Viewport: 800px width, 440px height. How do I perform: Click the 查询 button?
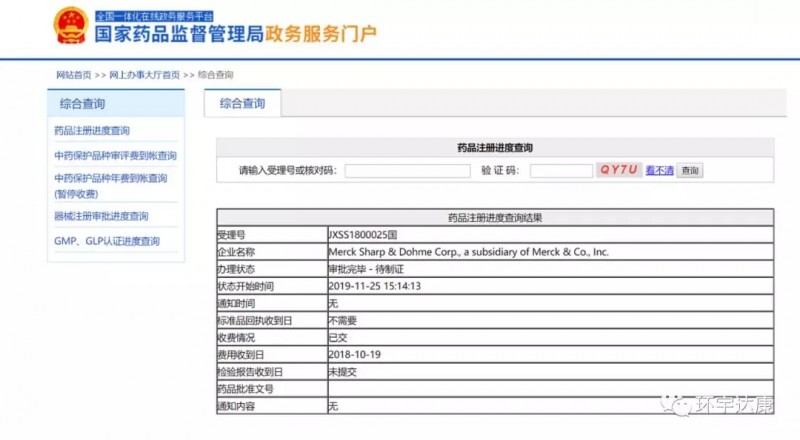click(690, 170)
